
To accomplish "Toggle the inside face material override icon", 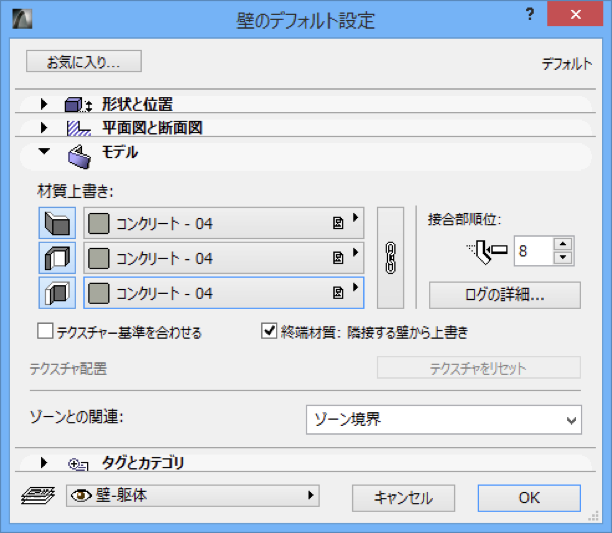I will tap(57, 293).
